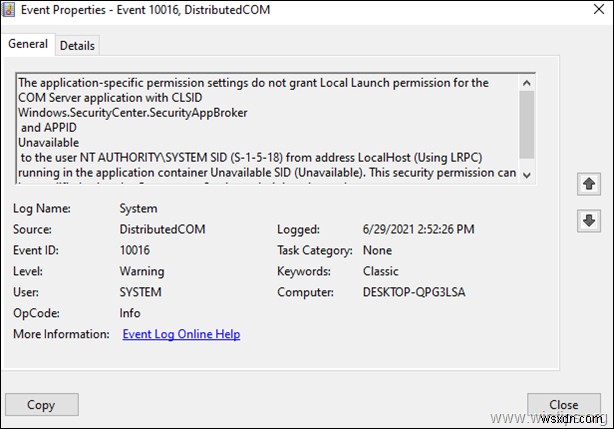This screenshot has width=614, height=429.
Task: Switch to the Details tab
Action: [77, 45]
